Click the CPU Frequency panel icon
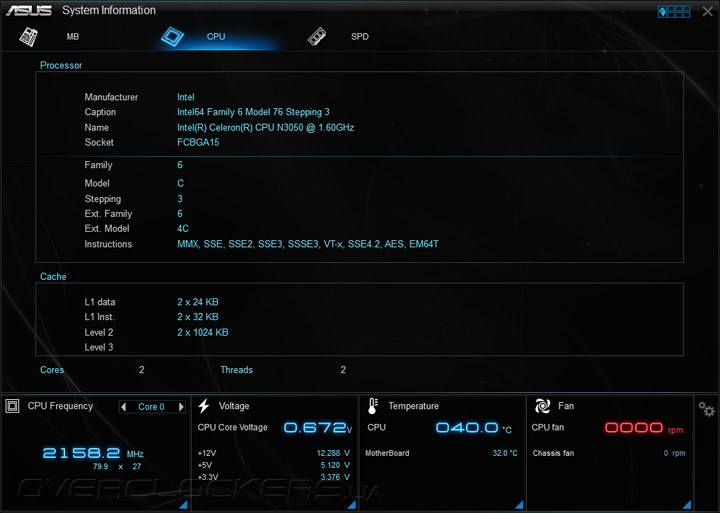 12,406
